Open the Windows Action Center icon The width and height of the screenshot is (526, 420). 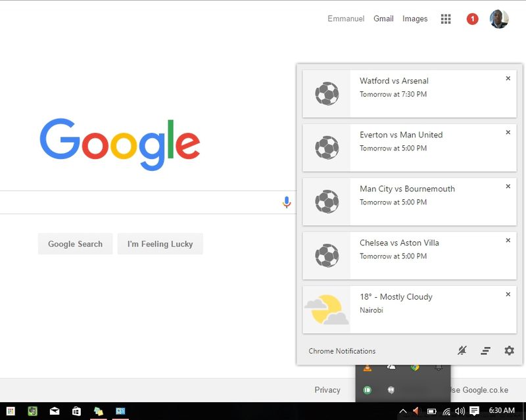point(474,411)
